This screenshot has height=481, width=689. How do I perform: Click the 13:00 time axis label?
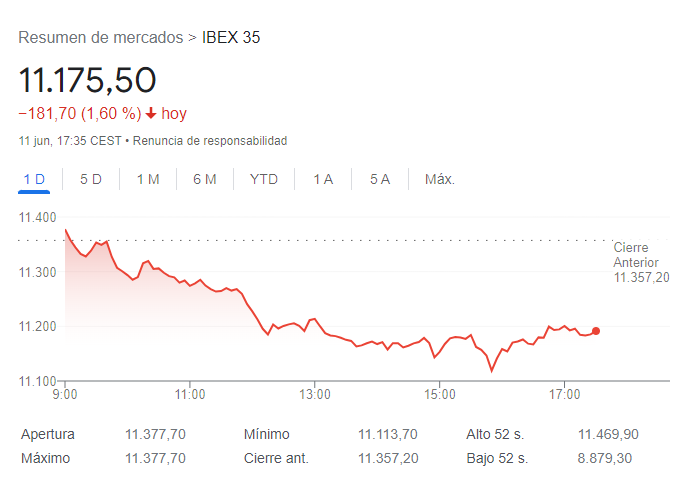[x=314, y=395]
